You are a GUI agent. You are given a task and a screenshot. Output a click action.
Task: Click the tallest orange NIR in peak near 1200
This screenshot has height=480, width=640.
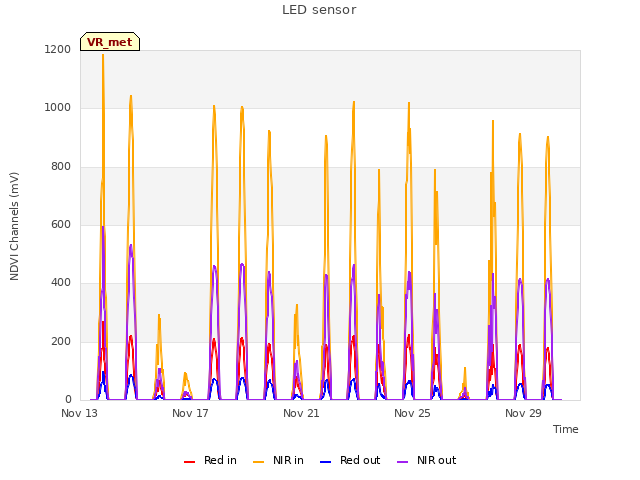click(x=103, y=55)
